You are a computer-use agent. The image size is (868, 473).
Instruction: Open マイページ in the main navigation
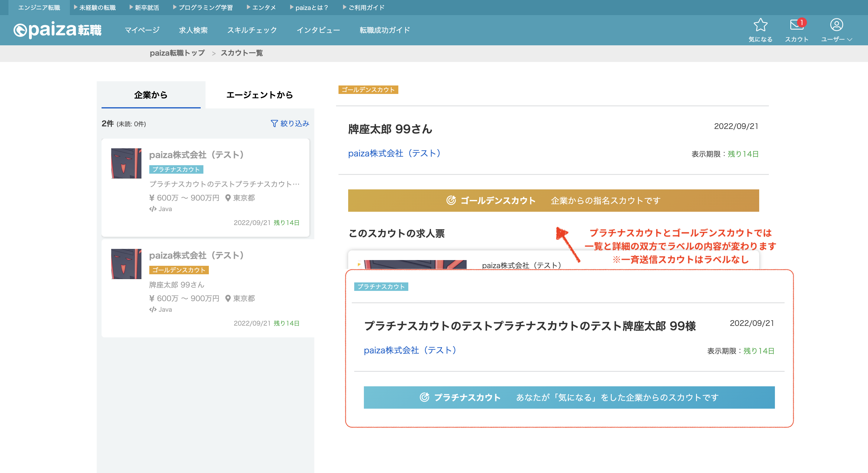pos(142,30)
